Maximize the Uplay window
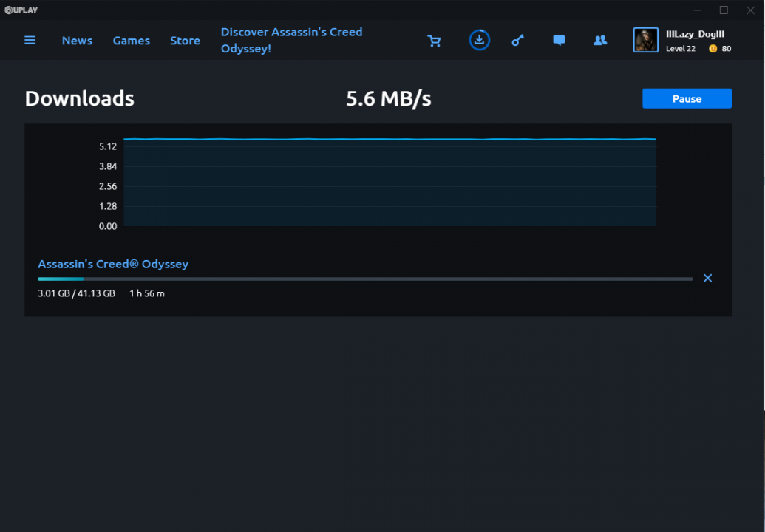Screen dimensions: 765x532 pyautogui.click(x=724, y=10)
